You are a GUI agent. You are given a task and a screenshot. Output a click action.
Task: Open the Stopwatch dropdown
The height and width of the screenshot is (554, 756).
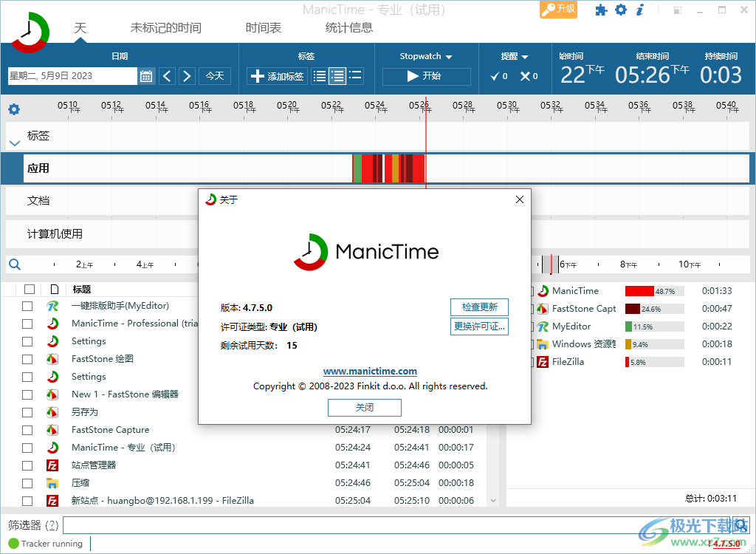(423, 55)
